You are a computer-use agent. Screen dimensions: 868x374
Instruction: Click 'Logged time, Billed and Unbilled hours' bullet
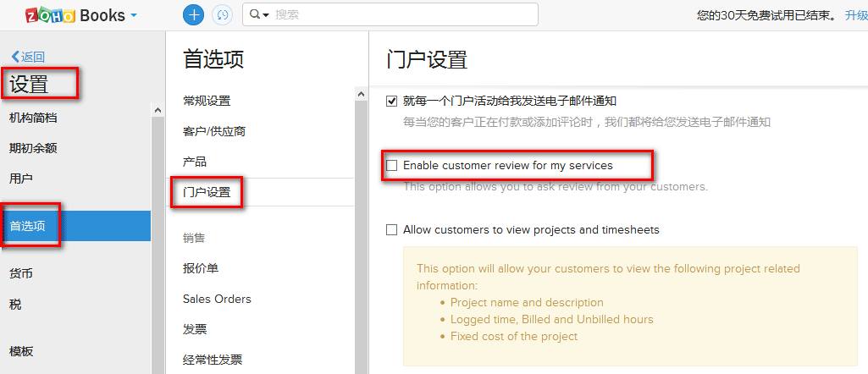click(x=551, y=319)
